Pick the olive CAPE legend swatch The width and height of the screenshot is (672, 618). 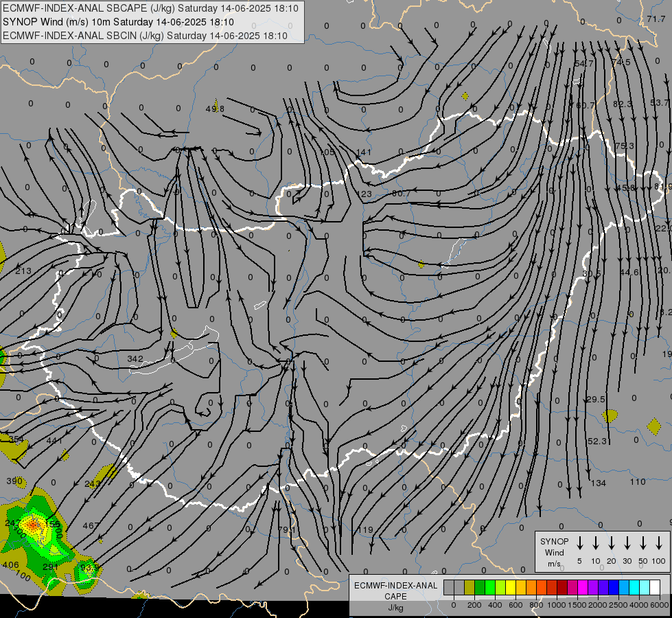click(x=470, y=587)
